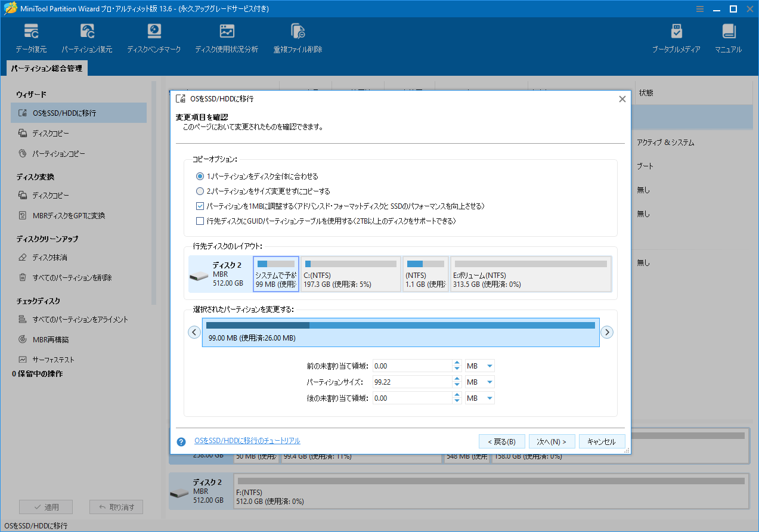Screen dimensions: 759x532
Task: Enable GUID partition table for the target disk
Action: coord(200,222)
